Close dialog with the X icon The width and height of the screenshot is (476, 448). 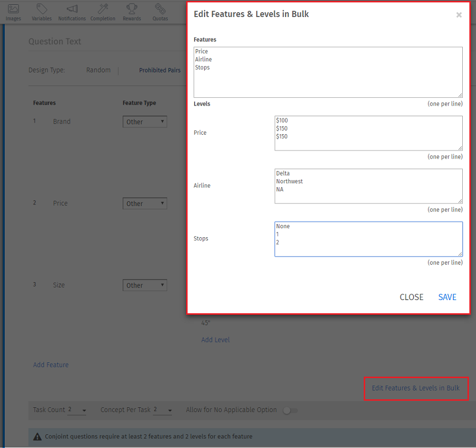[459, 15]
